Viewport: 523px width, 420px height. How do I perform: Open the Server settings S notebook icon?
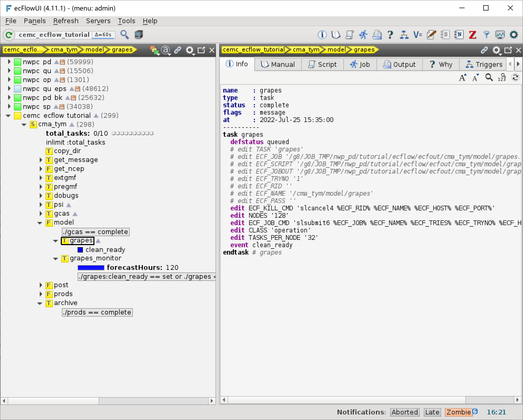(445, 35)
